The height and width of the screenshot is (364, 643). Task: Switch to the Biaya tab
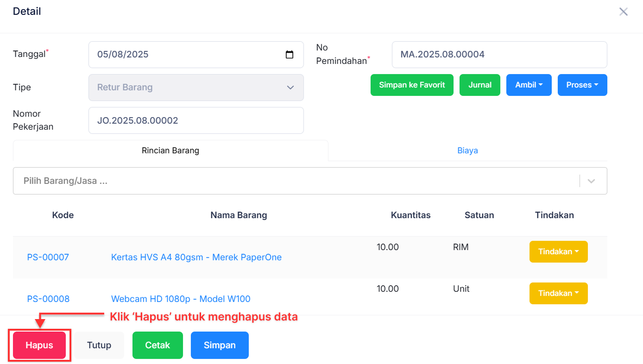coord(467,151)
